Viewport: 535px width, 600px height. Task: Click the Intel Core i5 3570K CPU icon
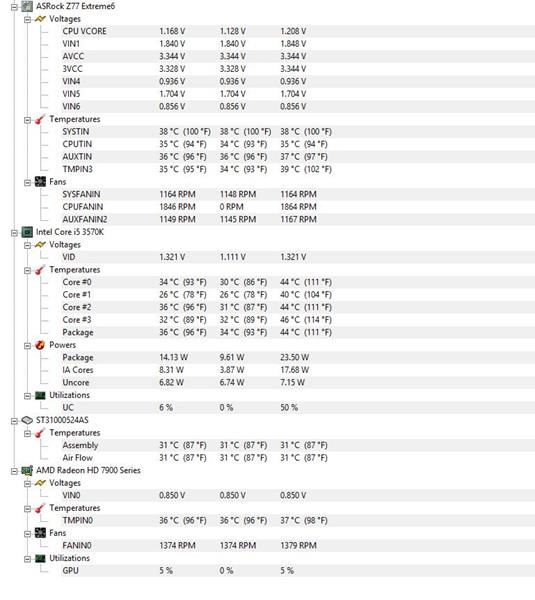pyautogui.click(x=27, y=232)
